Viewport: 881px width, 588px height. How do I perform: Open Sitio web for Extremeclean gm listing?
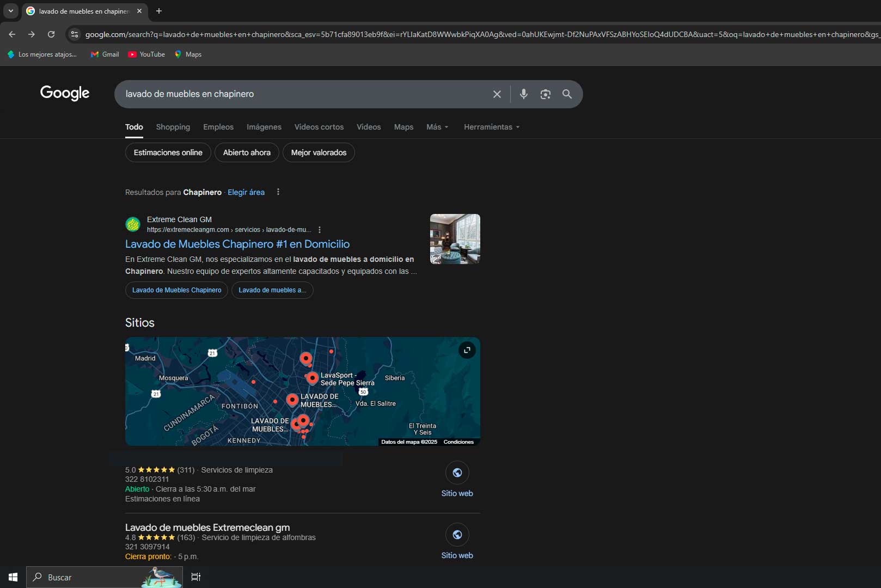[x=457, y=542]
